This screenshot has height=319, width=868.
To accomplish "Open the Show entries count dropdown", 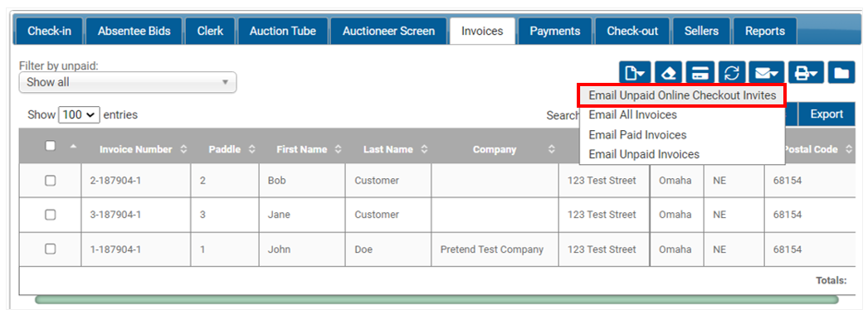I will point(79,115).
